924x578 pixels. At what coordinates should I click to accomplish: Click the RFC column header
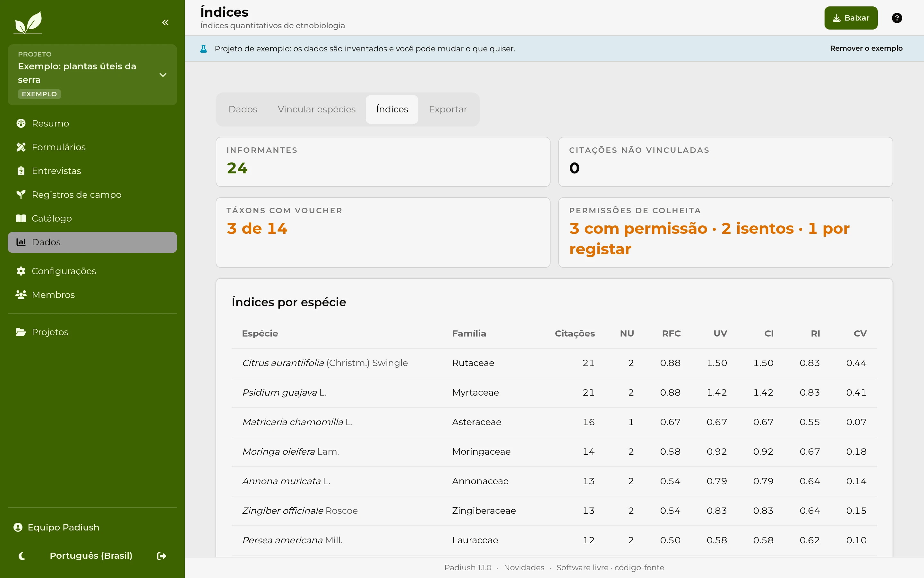point(671,333)
